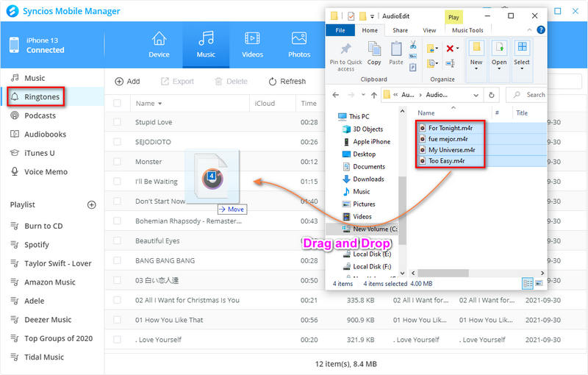The image size is (588, 375).
Task: Open the Videos tab in Syncios
Action: pos(252,45)
